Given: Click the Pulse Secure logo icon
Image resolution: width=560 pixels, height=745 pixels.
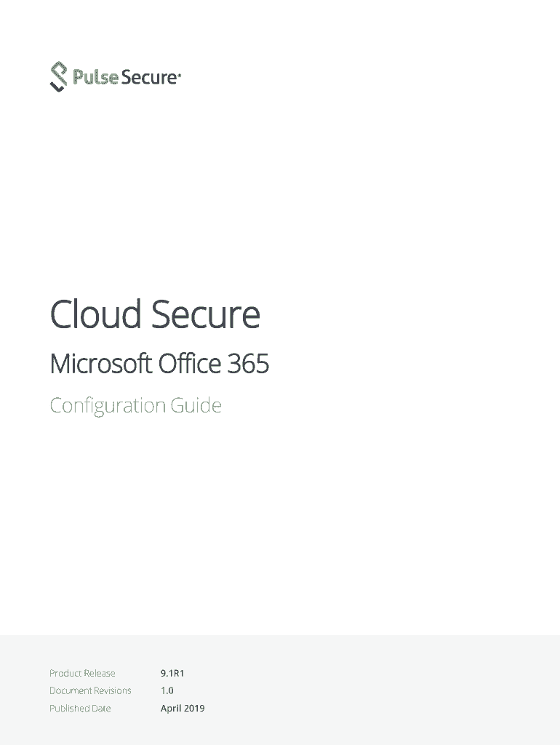Looking at the screenshot, I should [x=59, y=77].
